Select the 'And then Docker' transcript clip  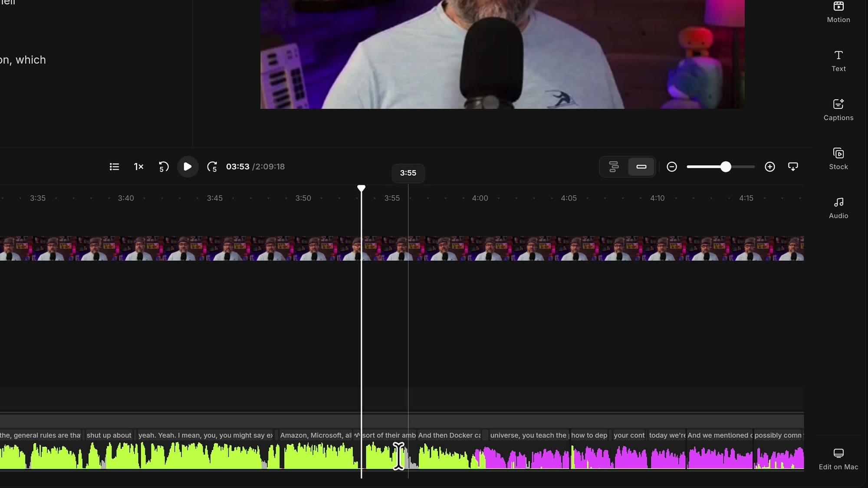pyautogui.click(x=449, y=435)
